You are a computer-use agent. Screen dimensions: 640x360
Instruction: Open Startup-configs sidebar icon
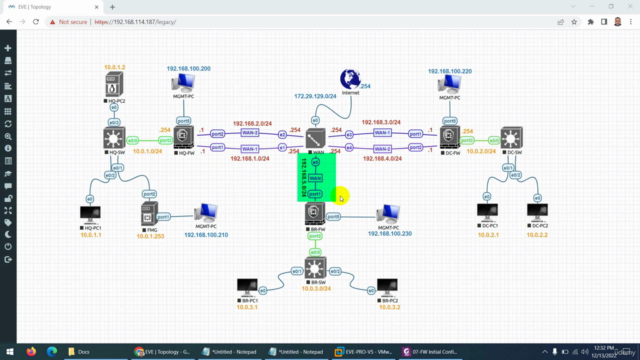click(x=8, y=86)
